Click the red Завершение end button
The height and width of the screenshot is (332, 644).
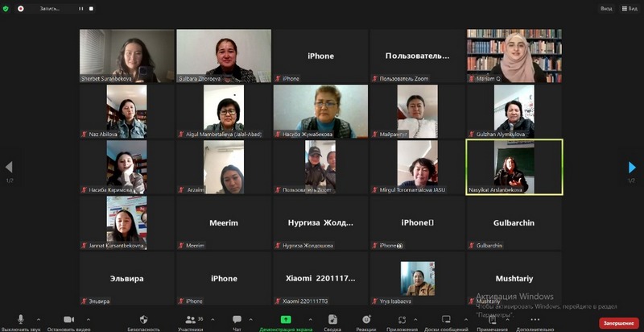pos(618,322)
